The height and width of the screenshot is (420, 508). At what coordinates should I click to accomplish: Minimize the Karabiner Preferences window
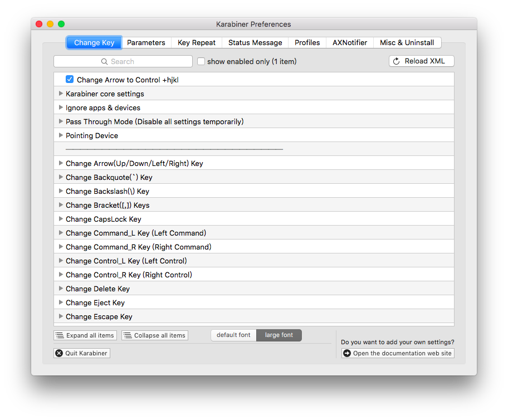click(x=50, y=24)
